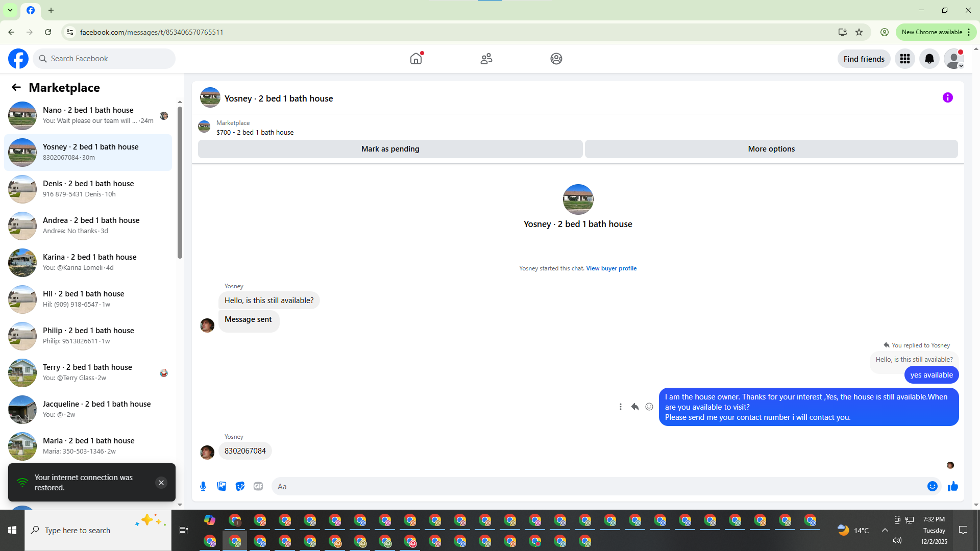
Task: Open Facebook notifications bell
Action: click(x=929, y=59)
